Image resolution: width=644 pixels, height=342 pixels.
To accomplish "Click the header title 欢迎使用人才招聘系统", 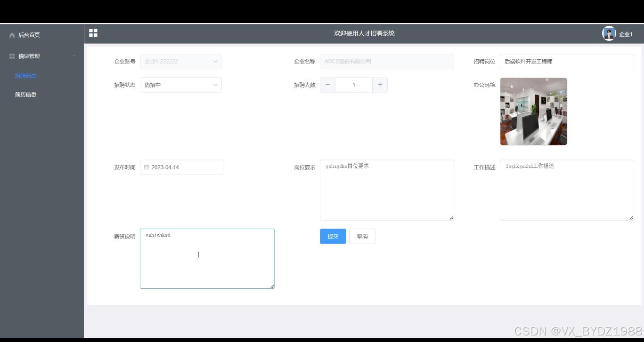I will click(x=364, y=33).
